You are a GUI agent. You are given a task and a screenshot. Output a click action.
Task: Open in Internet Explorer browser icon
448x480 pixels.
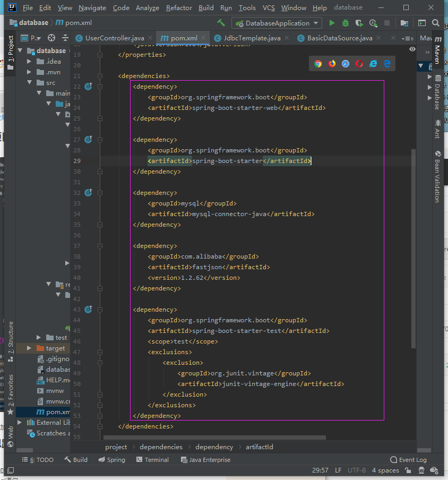373,64
